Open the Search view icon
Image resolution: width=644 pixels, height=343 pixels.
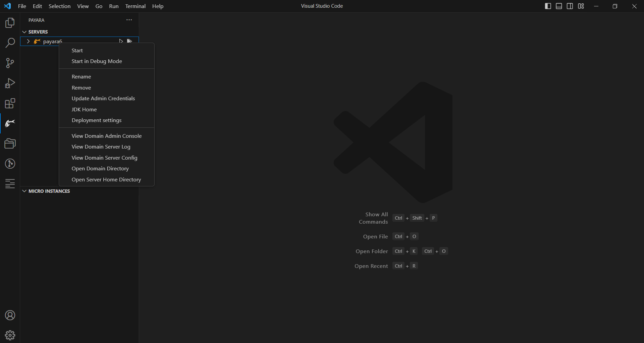point(10,43)
